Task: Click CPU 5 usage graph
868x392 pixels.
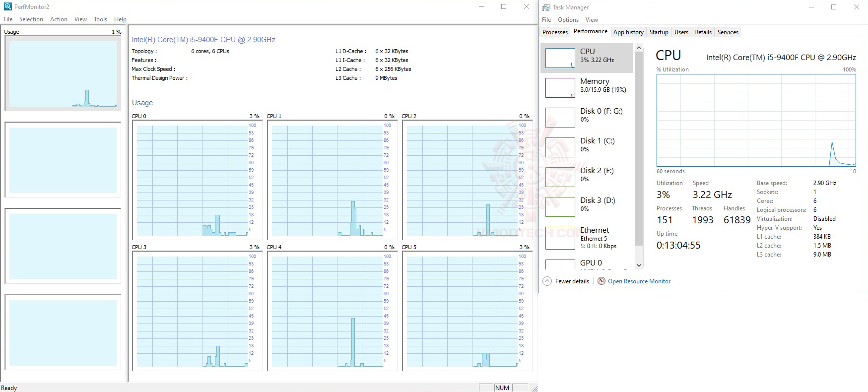Action: tap(467, 311)
